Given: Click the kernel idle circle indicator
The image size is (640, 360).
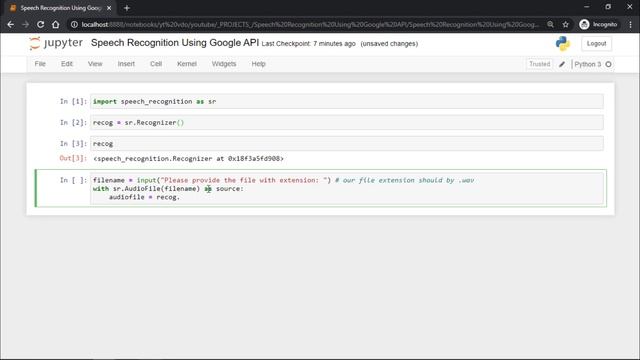Looking at the screenshot, I should [x=609, y=64].
